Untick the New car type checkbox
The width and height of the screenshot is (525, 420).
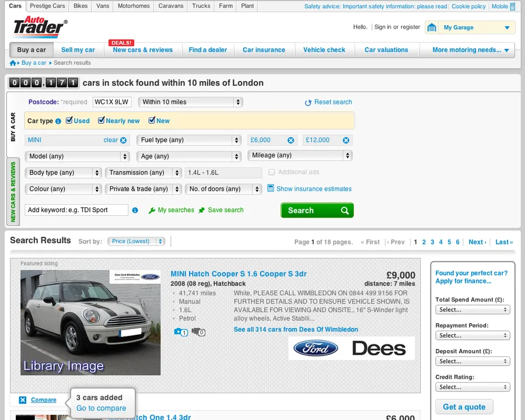click(152, 121)
